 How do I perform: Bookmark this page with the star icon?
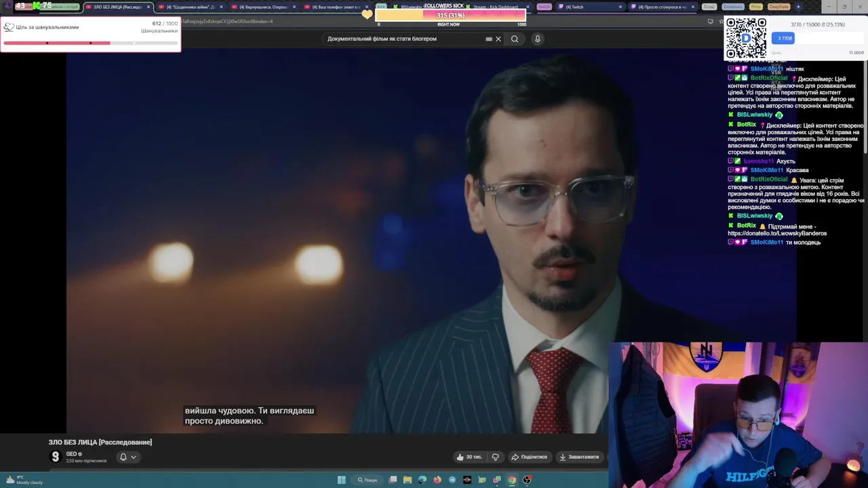tap(721, 21)
